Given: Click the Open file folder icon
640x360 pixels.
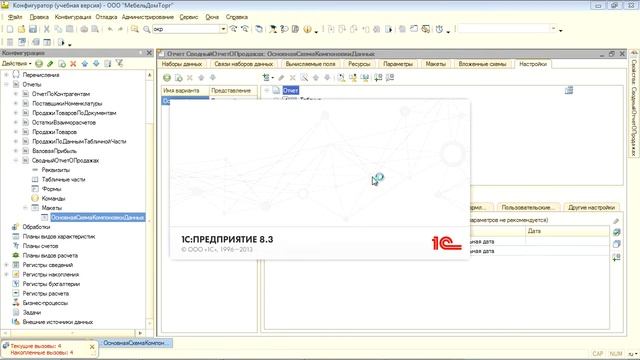Looking at the screenshot, I should click(22, 29).
